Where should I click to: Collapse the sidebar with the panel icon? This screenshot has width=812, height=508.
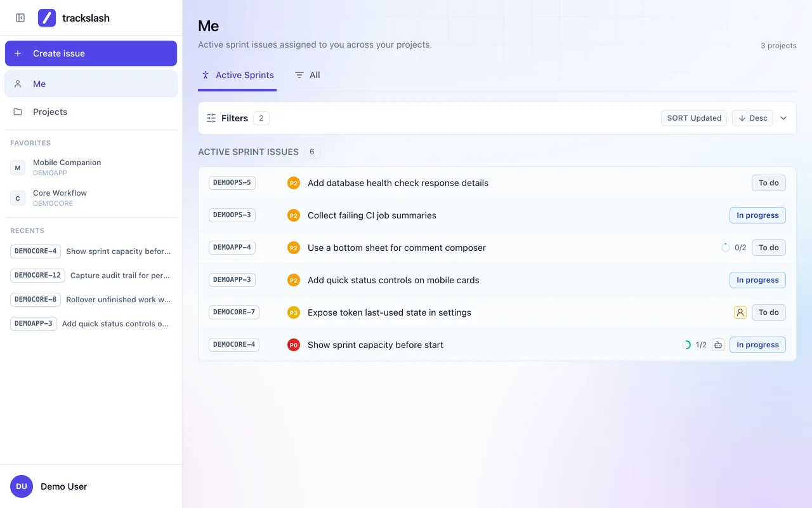[20, 18]
